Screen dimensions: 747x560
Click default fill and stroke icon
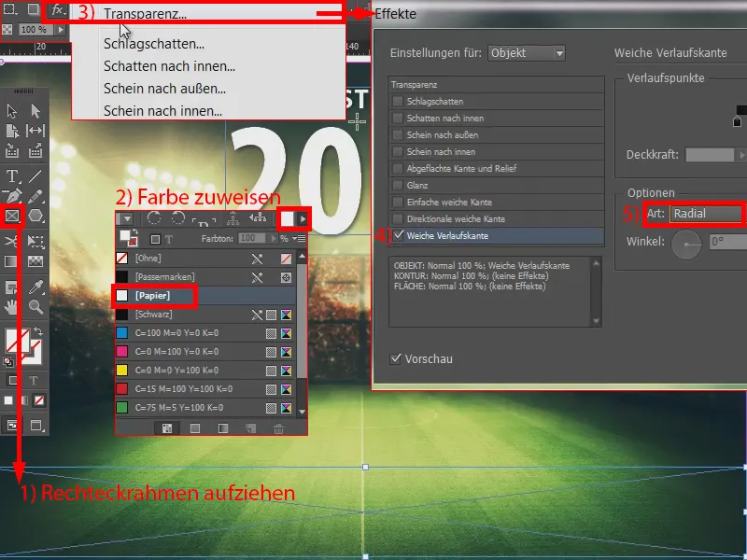coord(8,362)
